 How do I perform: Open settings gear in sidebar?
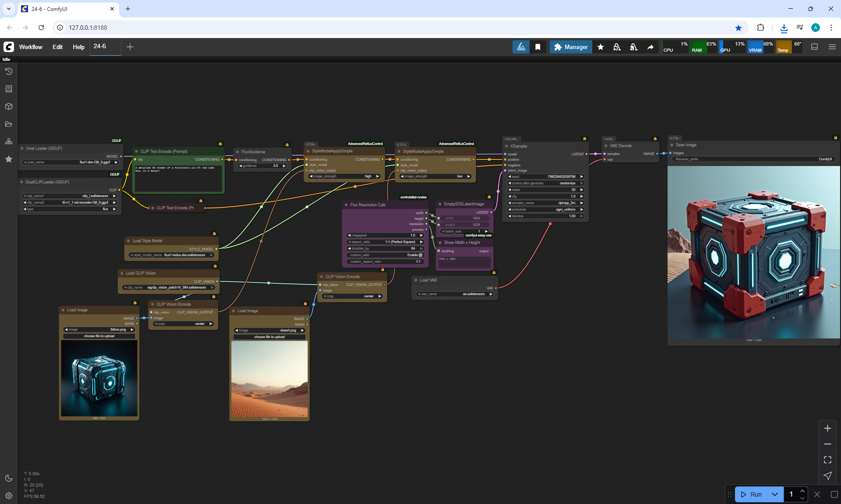point(9,496)
